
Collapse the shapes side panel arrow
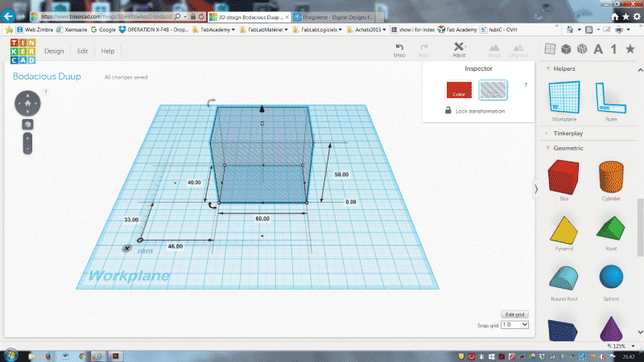[x=536, y=189]
